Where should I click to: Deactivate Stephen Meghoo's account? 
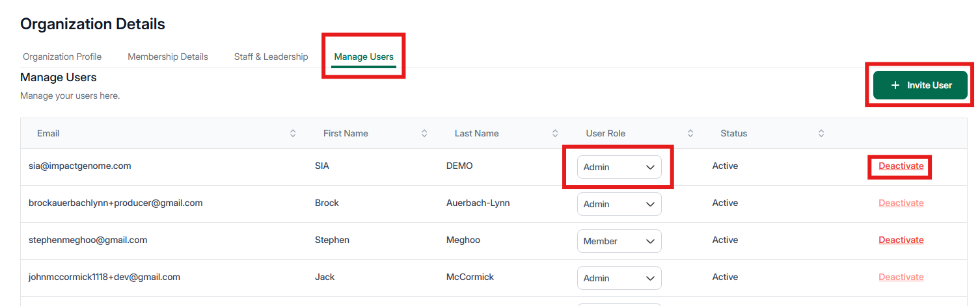coord(901,240)
